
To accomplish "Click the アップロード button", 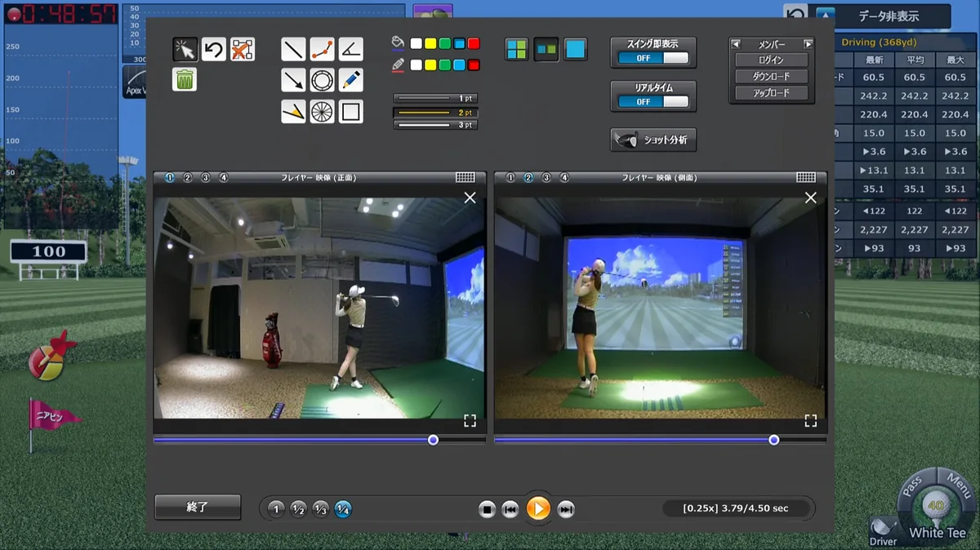I will [772, 93].
